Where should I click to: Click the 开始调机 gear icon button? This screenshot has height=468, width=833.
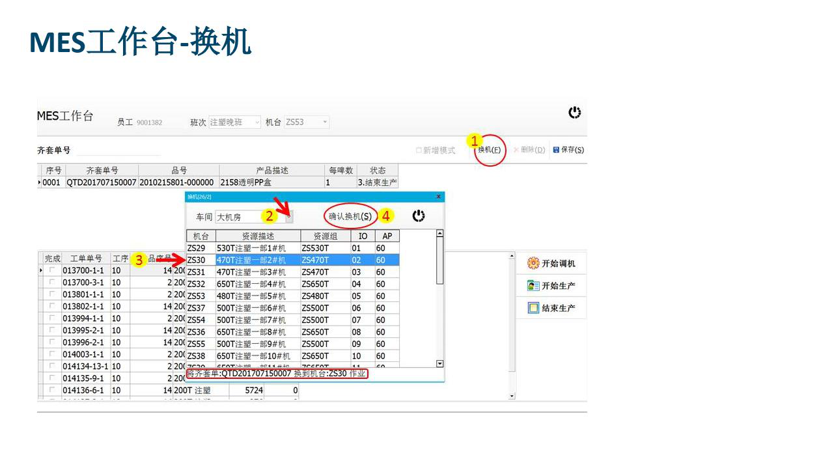tap(534, 263)
